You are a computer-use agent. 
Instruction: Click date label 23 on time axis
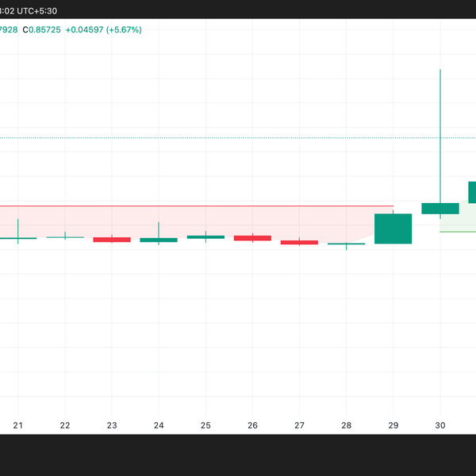112,425
